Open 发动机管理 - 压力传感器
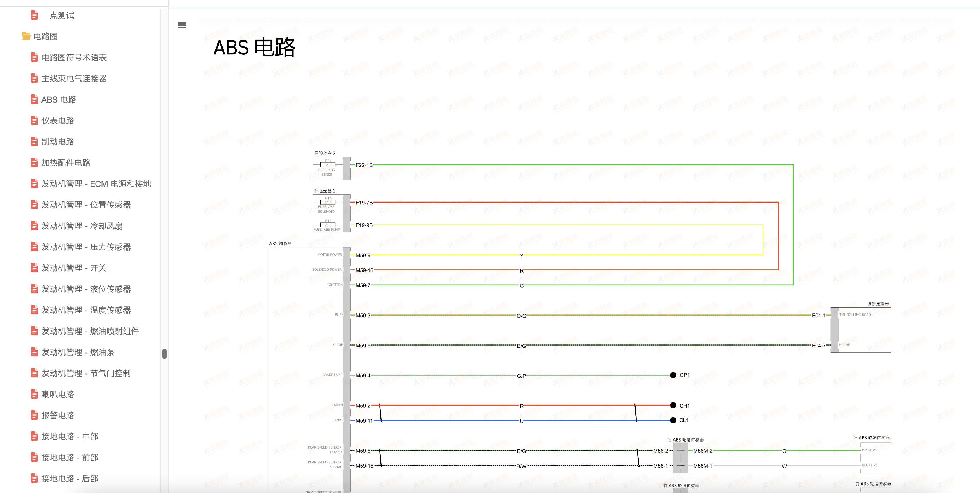Viewport: 980px width, 493px height. pos(86,247)
